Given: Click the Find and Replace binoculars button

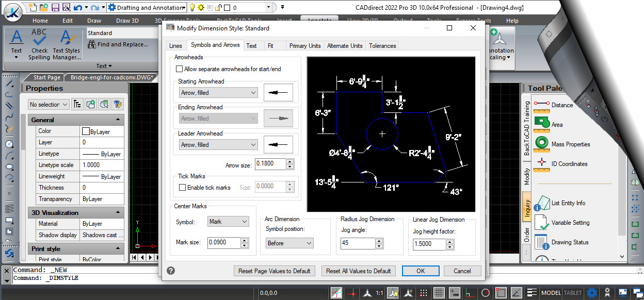Looking at the screenshot, I should coord(118,44).
